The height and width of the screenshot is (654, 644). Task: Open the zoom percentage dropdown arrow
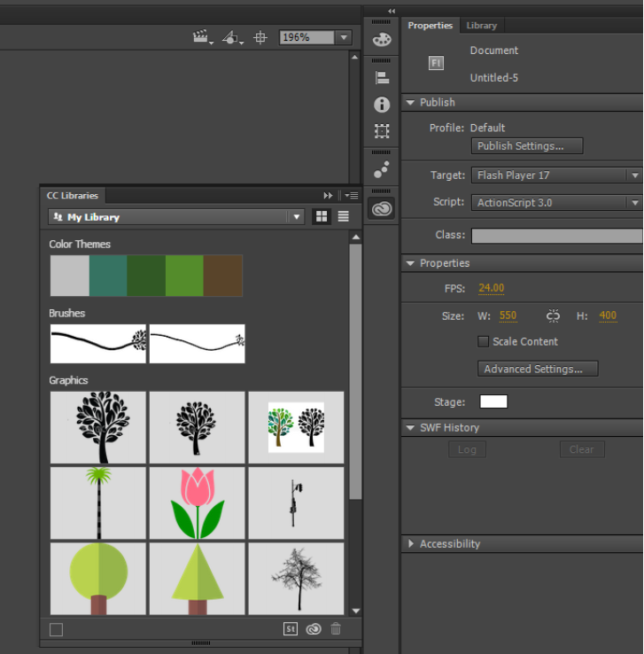(x=344, y=37)
